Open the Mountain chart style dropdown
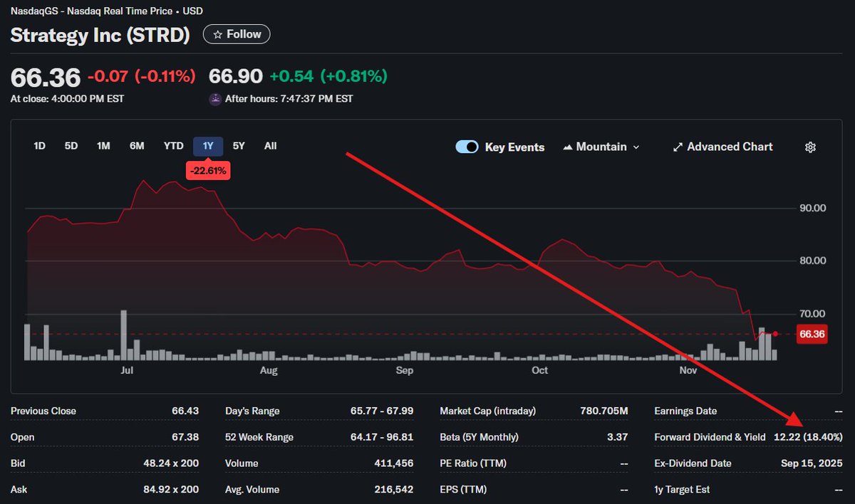This screenshot has width=855, height=504. click(x=601, y=147)
